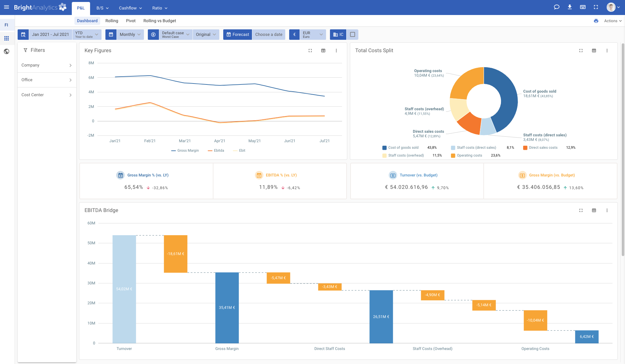
Task: Open the Actions menu
Action: pos(612,21)
